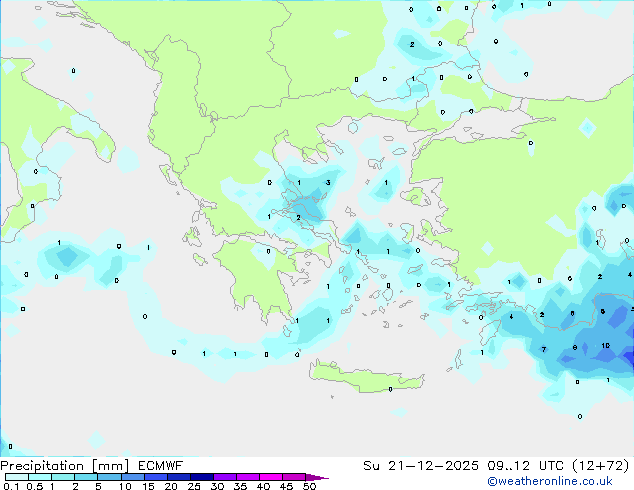Select the 5–10 mm legend color swatch

109,477
